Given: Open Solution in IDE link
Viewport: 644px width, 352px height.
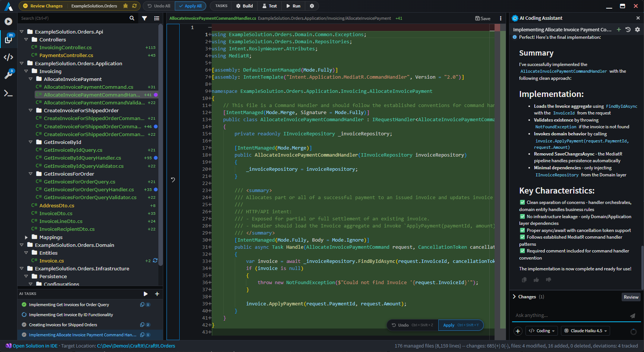Looking at the screenshot, I should click(x=32, y=346).
